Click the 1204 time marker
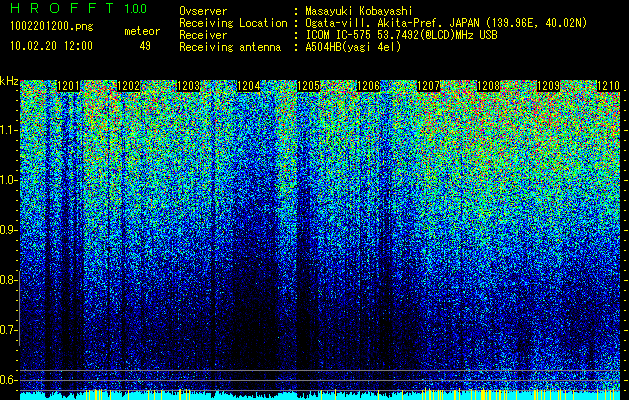The width and height of the screenshot is (629, 400). click(x=249, y=86)
